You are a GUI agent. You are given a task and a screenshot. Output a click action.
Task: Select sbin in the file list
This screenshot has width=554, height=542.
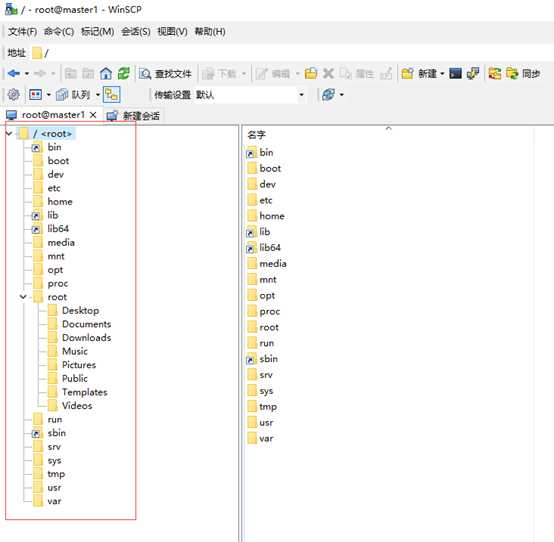point(269,359)
